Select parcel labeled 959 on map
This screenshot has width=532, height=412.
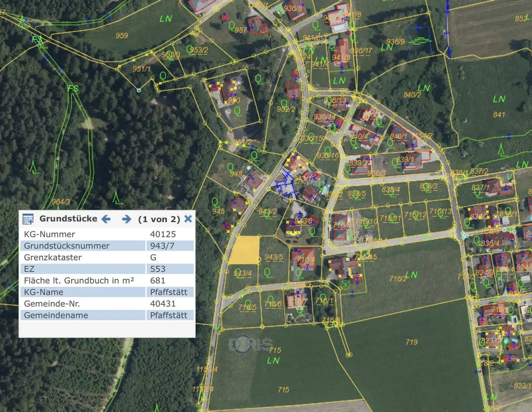tap(122, 35)
